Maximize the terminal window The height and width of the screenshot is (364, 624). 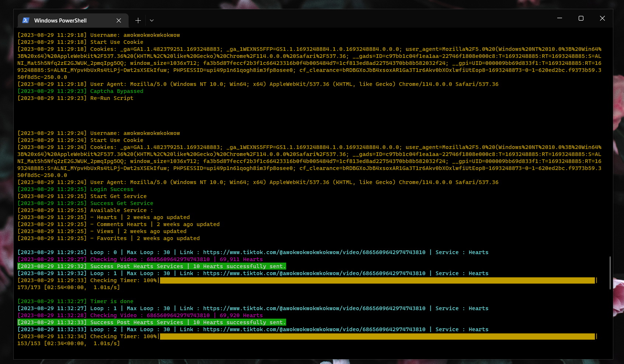click(x=581, y=18)
